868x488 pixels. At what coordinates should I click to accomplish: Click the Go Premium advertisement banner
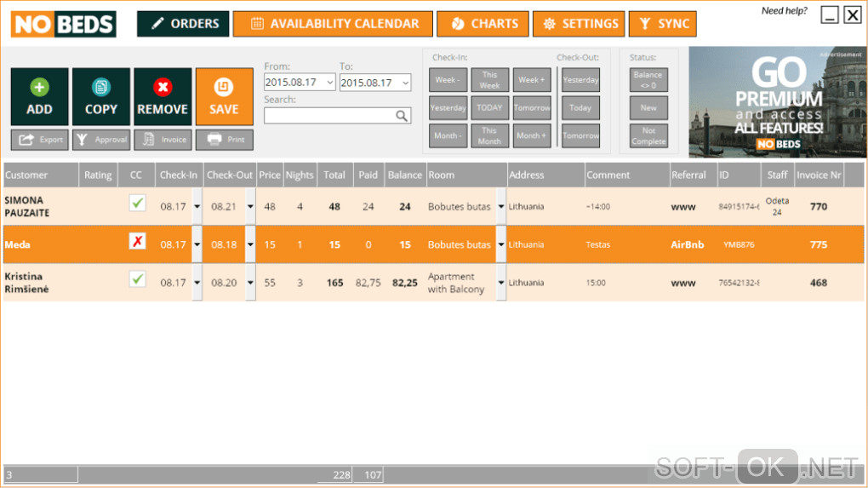point(777,102)
